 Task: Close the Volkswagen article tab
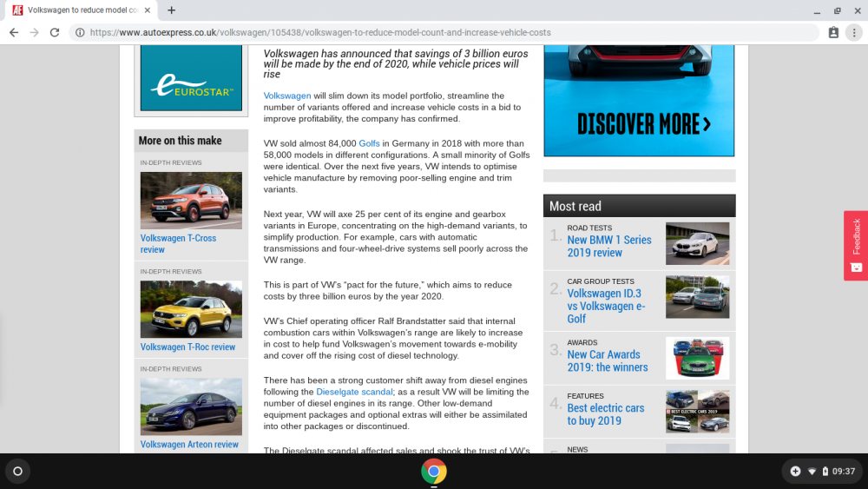click(x=148, y=10)
